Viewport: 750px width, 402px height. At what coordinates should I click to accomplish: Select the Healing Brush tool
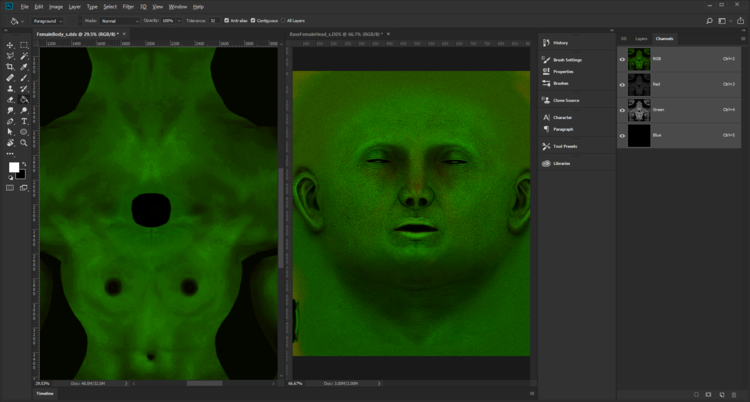10,78
